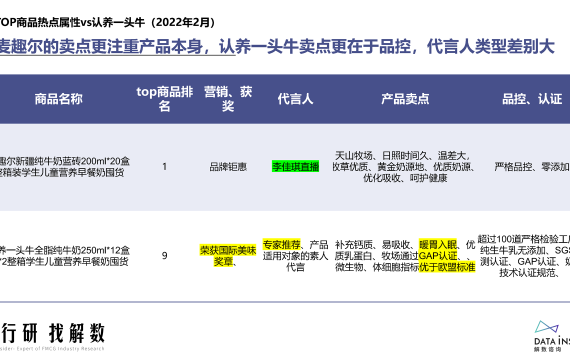This screenshot has height=360, width=570.
Task: Click the highlighted 暖胃入眠 text
Action: (x=438, y=244)
